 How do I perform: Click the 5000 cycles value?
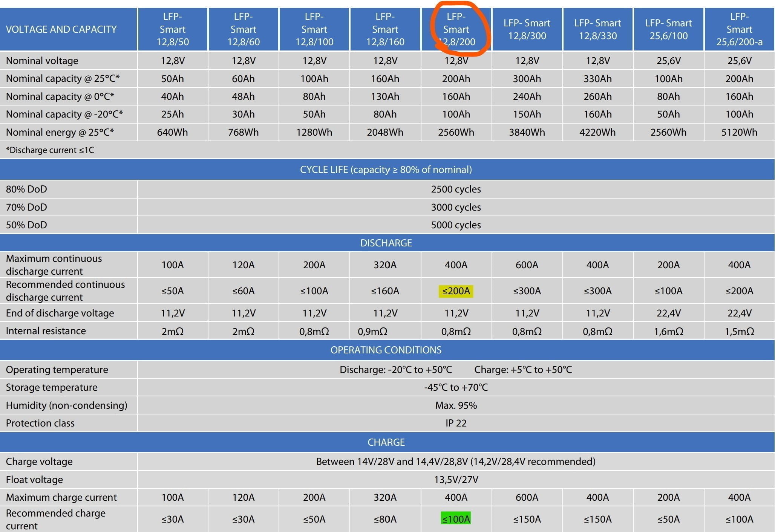[456, 225]
